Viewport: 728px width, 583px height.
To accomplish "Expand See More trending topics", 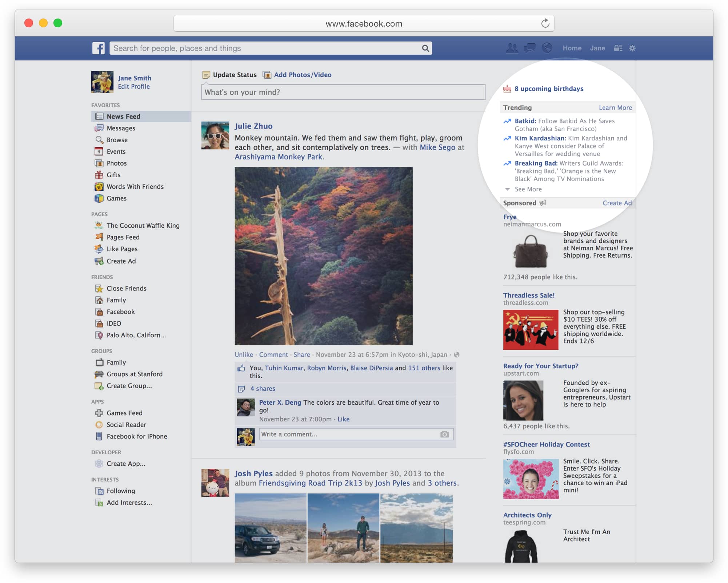I will (x=528, y=189).
